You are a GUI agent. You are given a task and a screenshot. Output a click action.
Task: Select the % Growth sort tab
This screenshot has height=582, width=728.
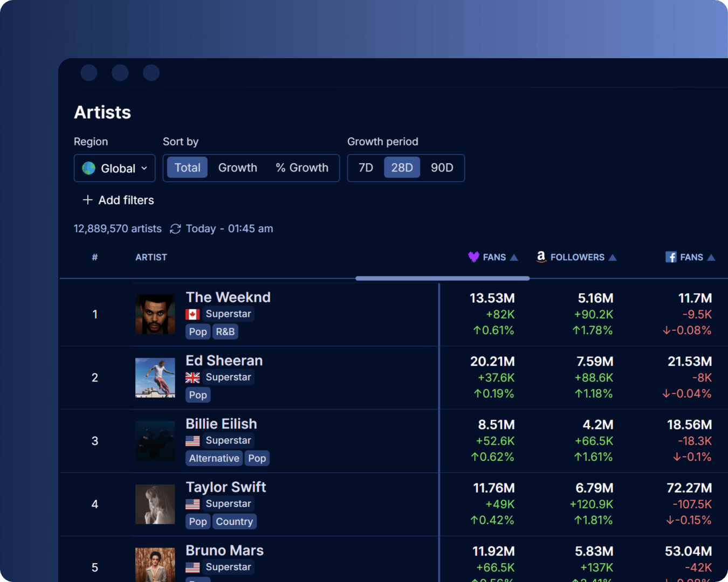click(x=303, y=168)
